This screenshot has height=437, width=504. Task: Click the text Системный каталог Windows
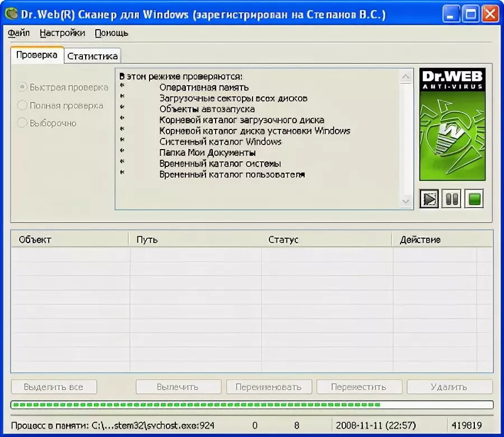pyautogui.click(x=221, y=142)
